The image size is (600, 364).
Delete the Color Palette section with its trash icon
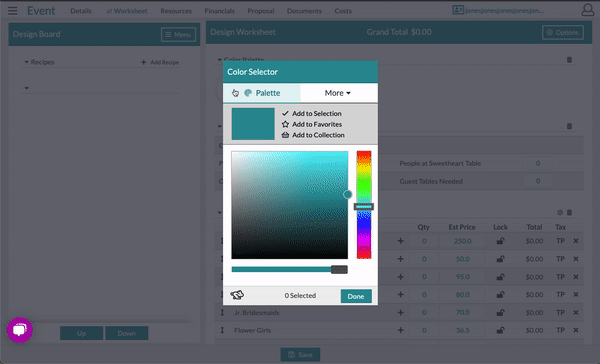[569, 60]
